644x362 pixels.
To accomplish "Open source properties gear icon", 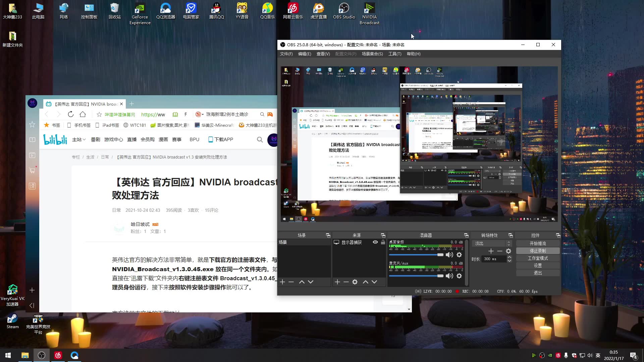I will click(x=355, y=282).
